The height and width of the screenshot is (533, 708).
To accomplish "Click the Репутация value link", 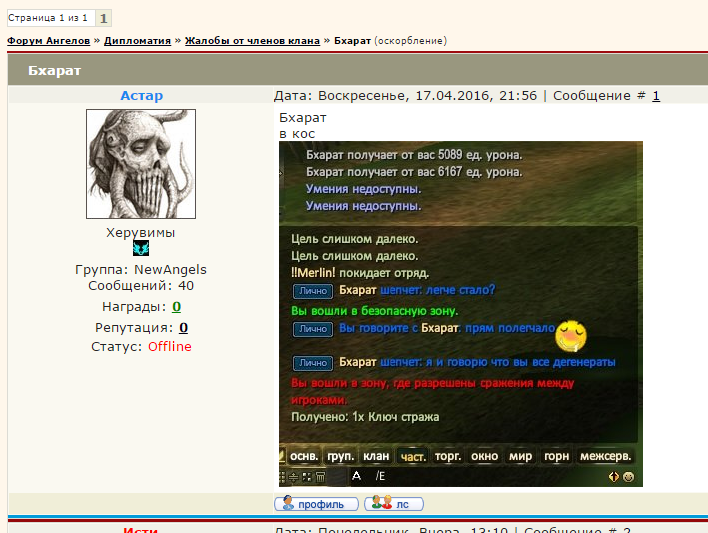I will pos(184,327).
